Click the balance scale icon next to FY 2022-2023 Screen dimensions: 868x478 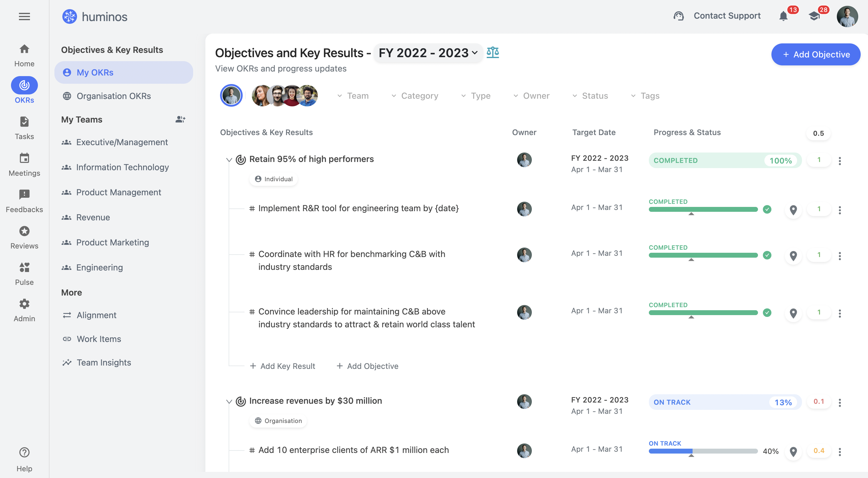[x=493, y=52]
